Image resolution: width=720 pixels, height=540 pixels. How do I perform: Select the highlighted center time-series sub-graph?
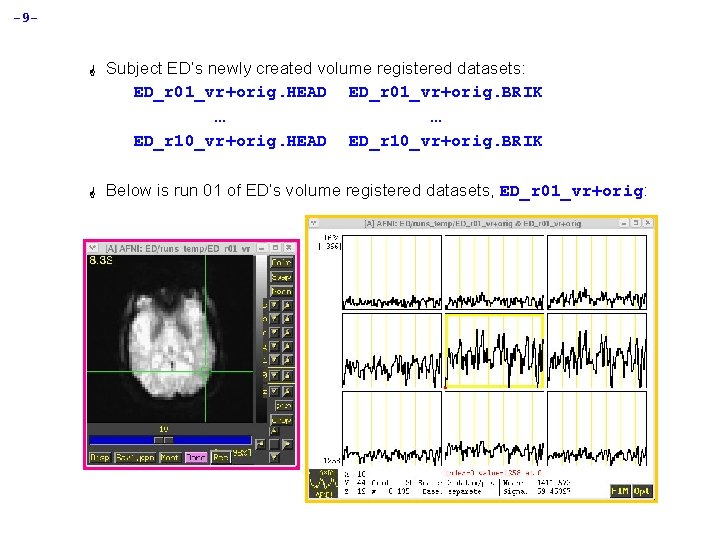pyautogui.click(x=494, y=351)
